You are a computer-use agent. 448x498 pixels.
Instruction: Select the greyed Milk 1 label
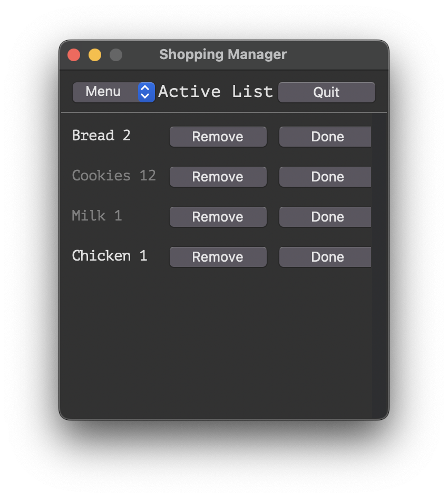coord(97,216)
